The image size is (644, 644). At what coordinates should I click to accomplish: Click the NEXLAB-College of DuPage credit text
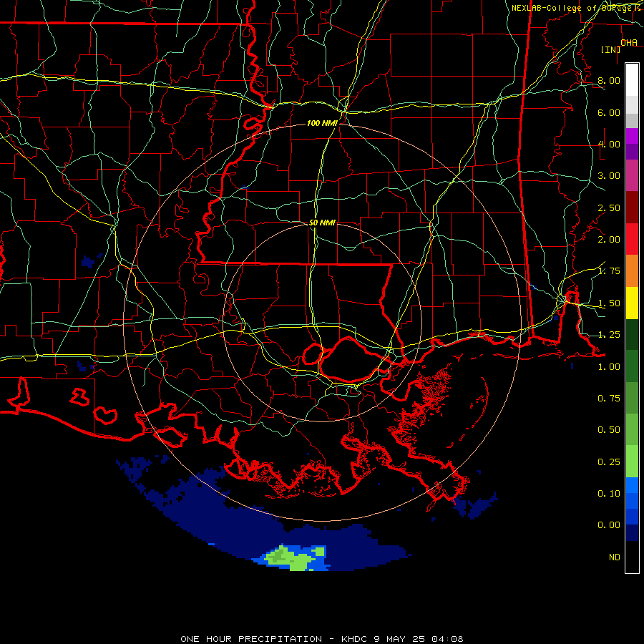(575, 8)
